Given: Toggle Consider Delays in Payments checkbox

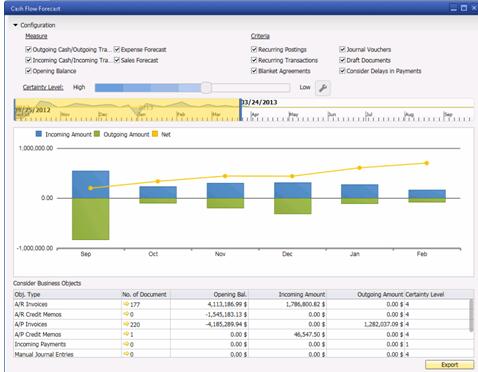Looking at the screenshot, I should (x=342, y=71).
